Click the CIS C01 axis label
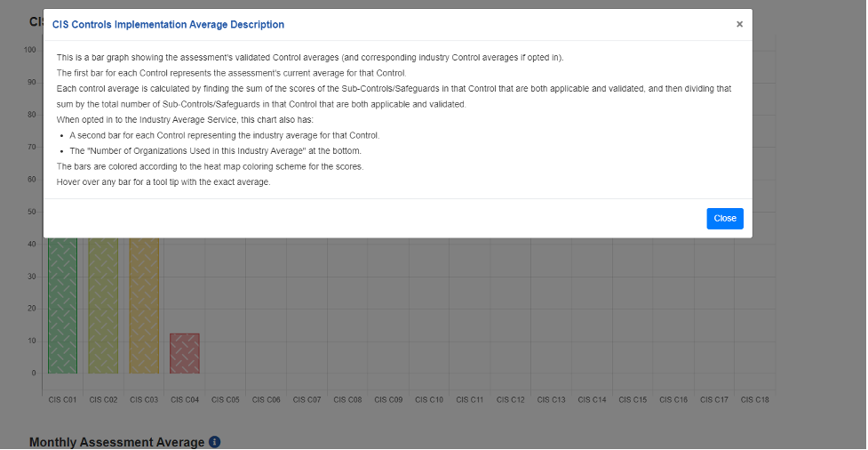 point(62,400)
